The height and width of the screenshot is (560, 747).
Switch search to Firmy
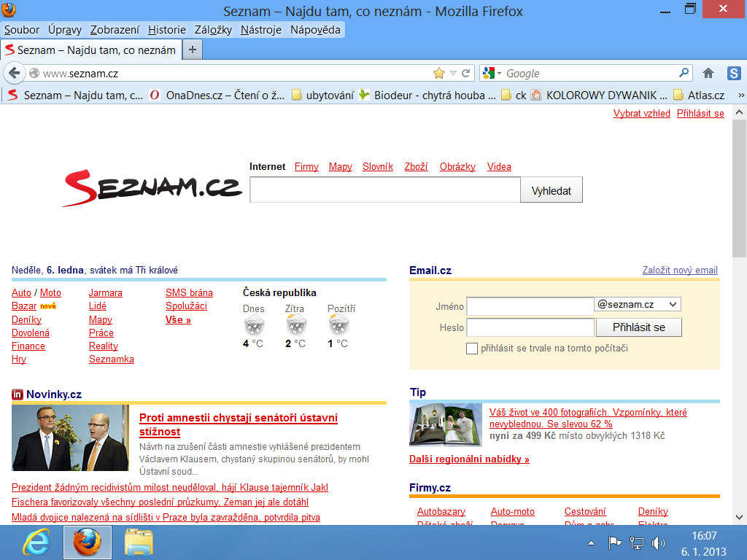click(x=306, y=167)
